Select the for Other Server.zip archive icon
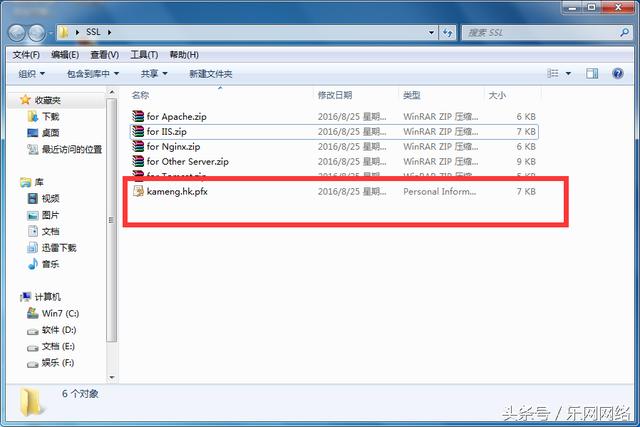This screenshot has width=640, height=427. (138, 161)
